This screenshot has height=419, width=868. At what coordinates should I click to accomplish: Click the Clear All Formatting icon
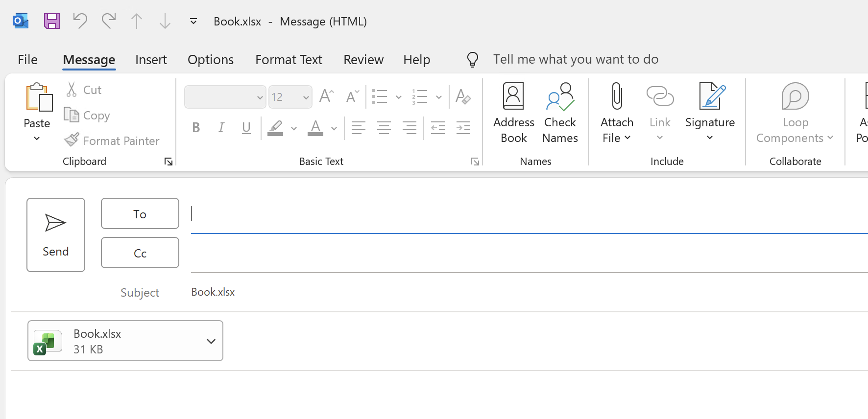coord(463,96)
